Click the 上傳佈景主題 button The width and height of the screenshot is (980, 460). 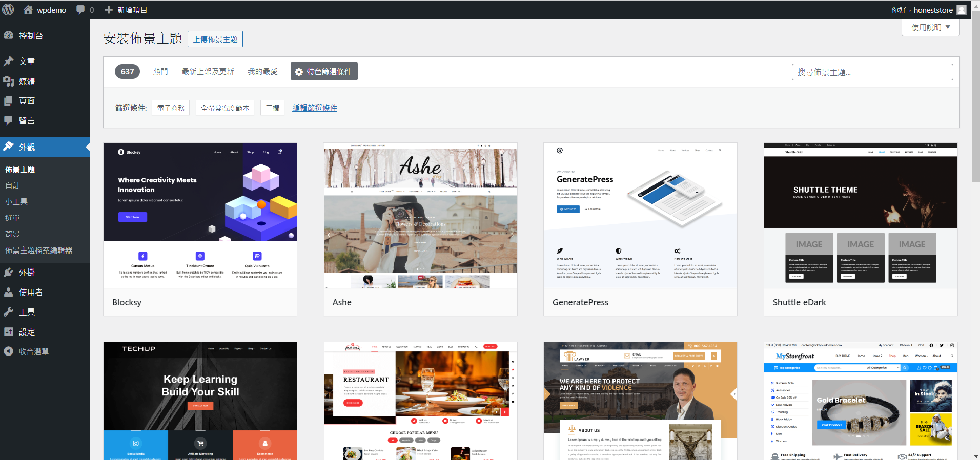coord(215,39)
